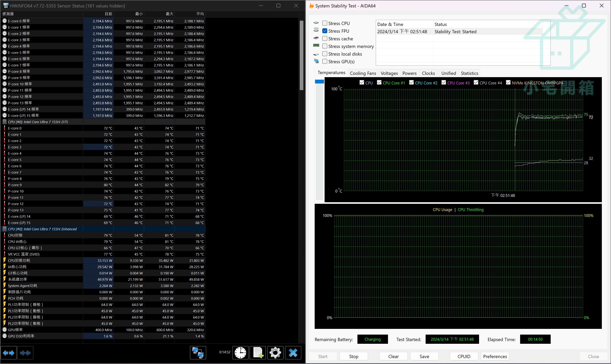Click the Stress local disks drive icon
This screenshot has height=364, width=611.
point(316,54)
